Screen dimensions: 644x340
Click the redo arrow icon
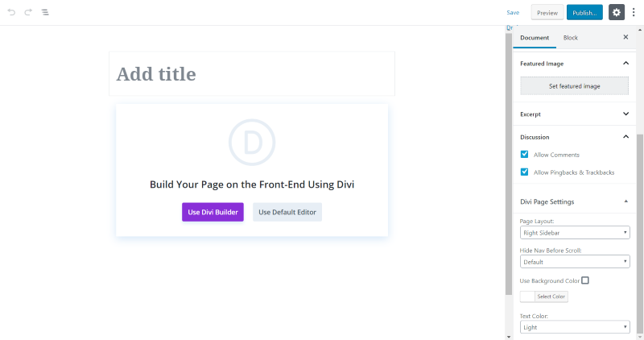click(28, 12)
